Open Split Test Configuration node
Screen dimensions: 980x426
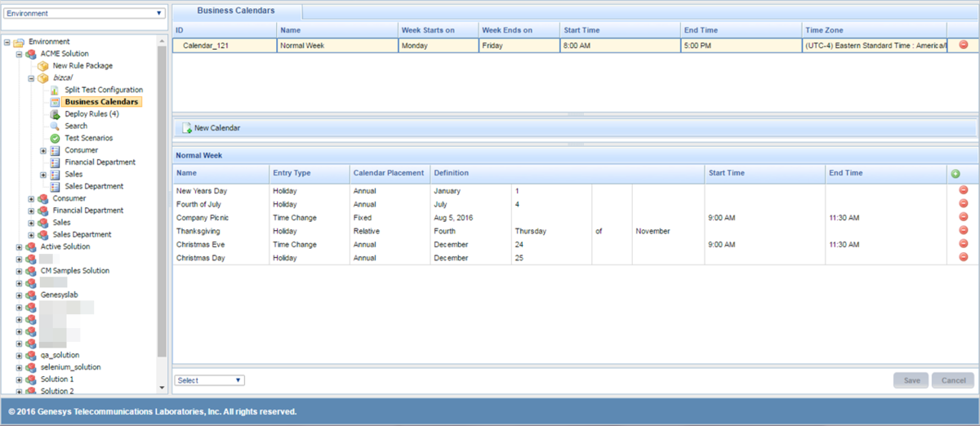pos(103,90)
